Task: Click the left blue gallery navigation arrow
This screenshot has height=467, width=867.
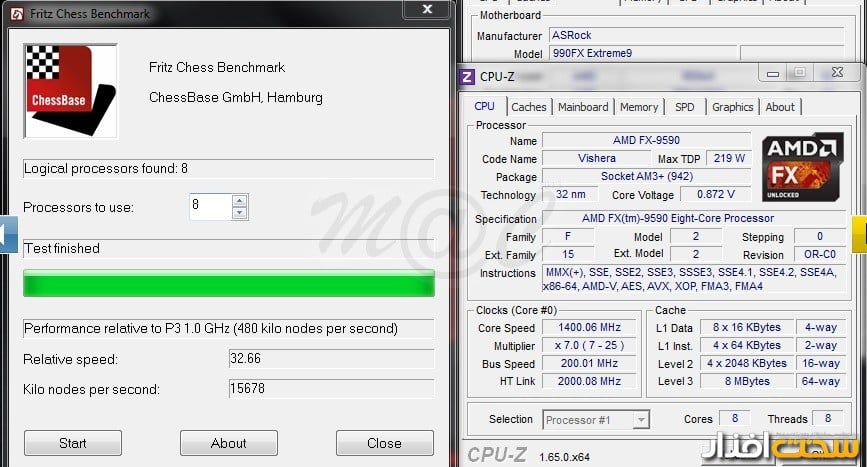Action: tap(8, 234)
